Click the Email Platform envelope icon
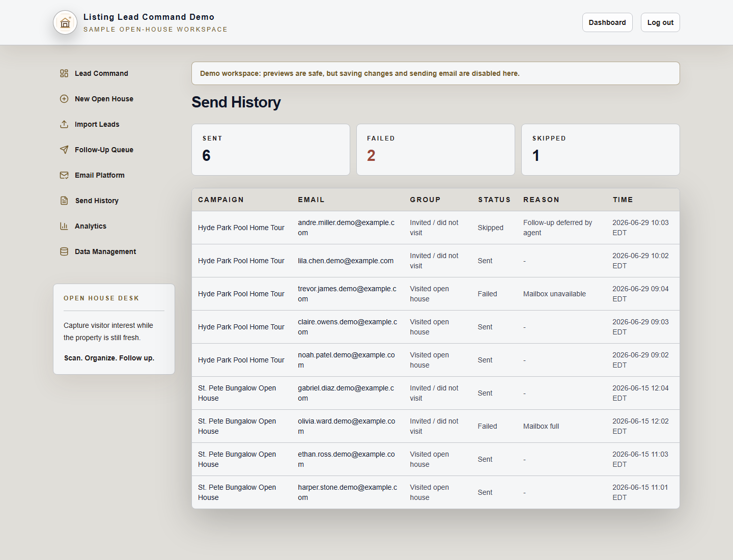Viewport: 733px width, 560px height. click(x=64, y=175)
